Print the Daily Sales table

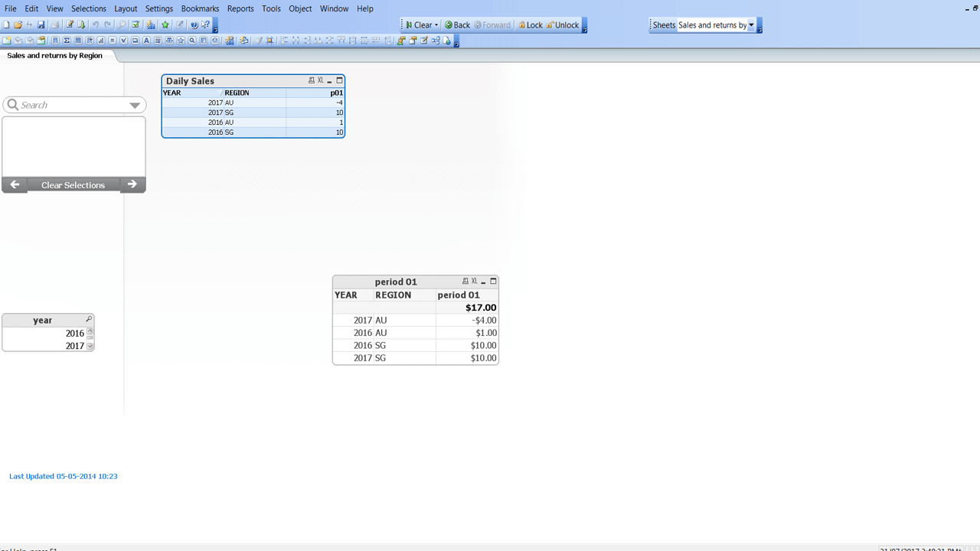coord(312,80)
